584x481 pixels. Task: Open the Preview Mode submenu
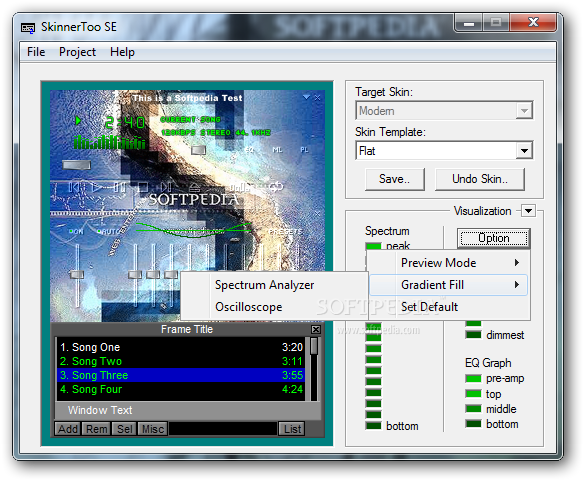[x=449, y=263]
